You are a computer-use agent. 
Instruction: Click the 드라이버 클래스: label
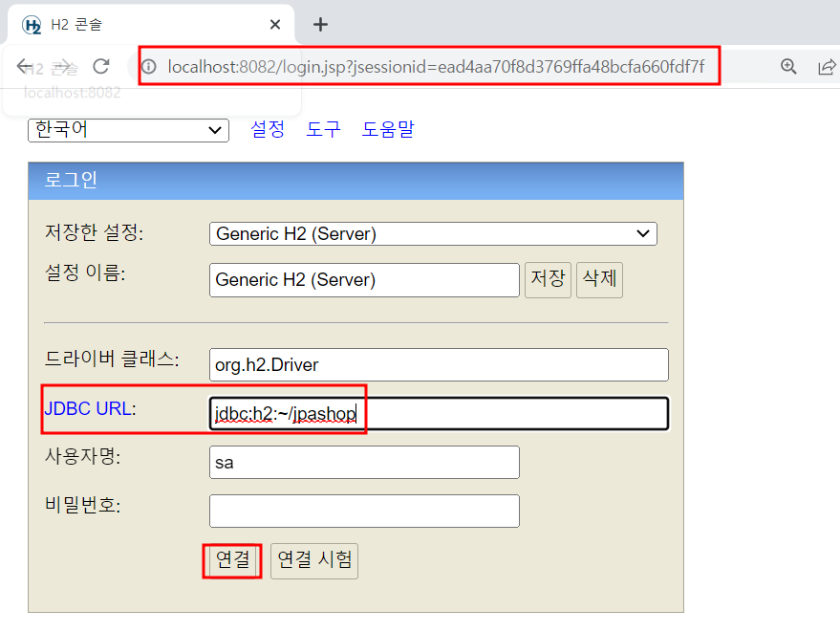(112, 359)
